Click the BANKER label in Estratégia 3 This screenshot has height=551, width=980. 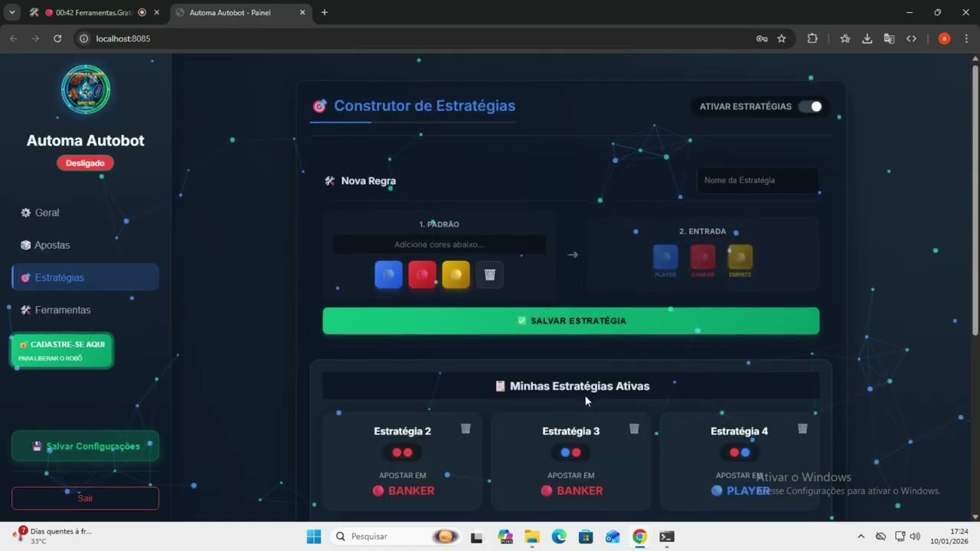(572, 491)
